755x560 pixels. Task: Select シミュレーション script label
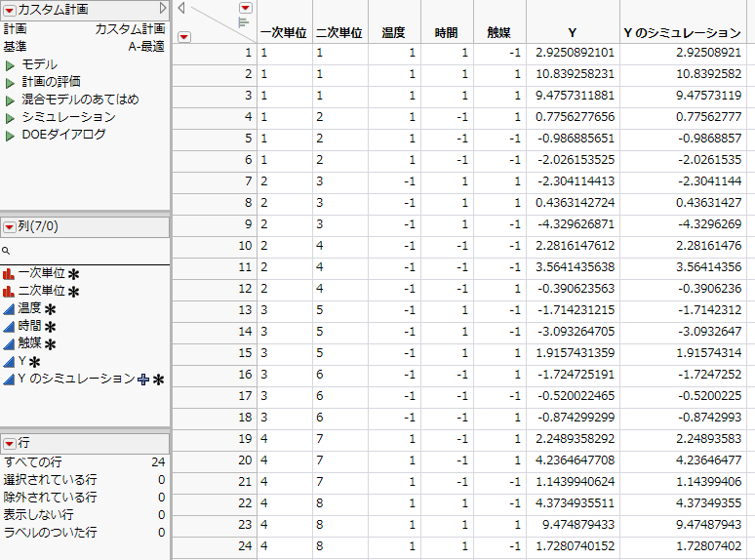69,117
